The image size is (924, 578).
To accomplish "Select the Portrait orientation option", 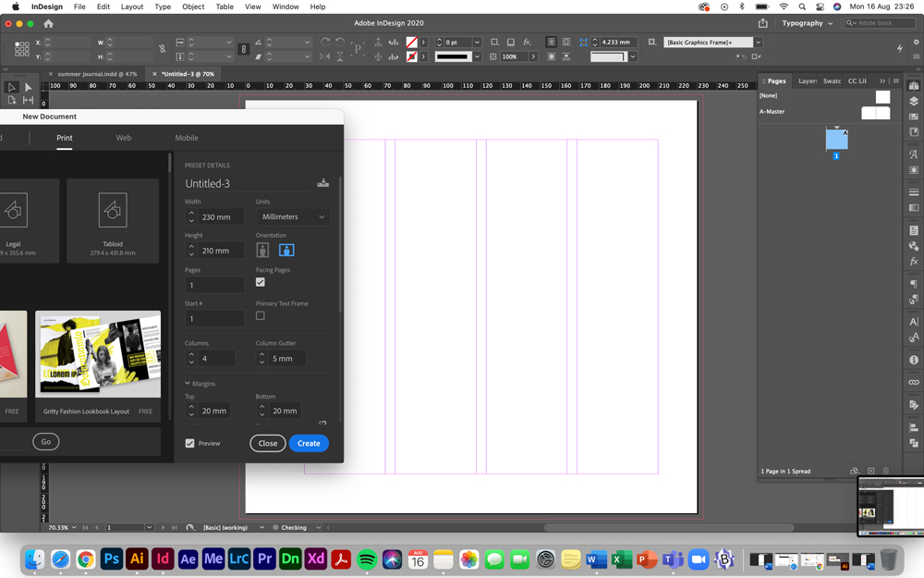I will [262, 250].
